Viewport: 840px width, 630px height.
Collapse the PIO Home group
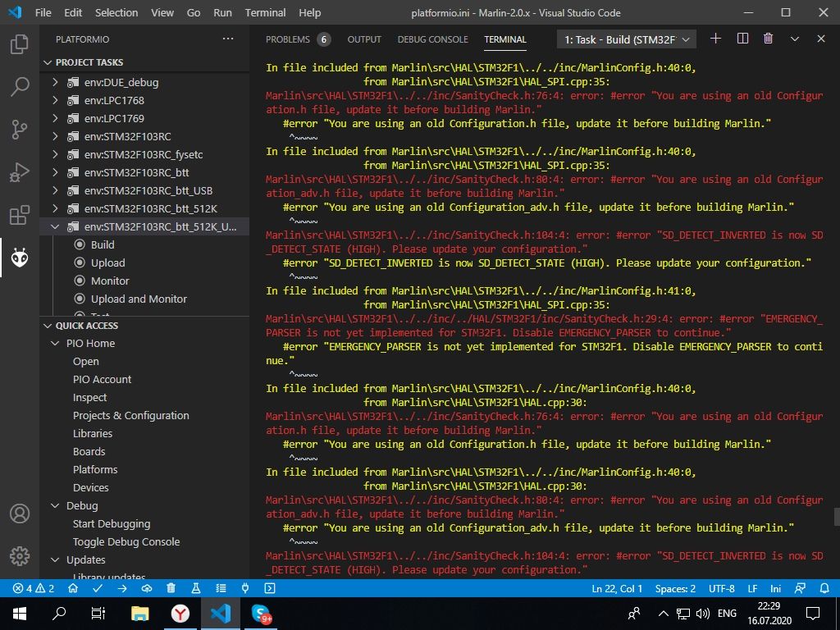point(55,344)
